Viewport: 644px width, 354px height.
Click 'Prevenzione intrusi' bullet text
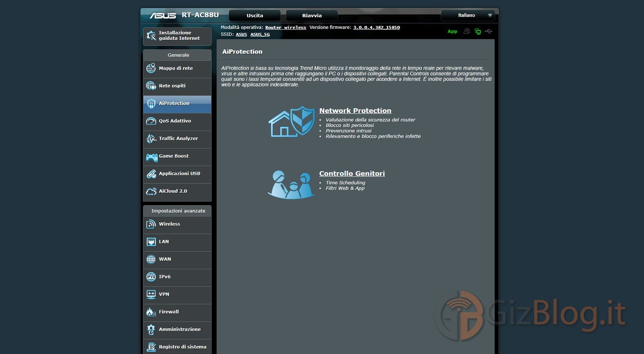(349, 131)
